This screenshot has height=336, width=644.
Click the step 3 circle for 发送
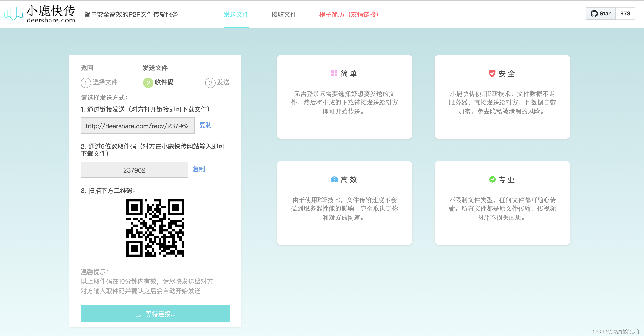click(210, 83)
